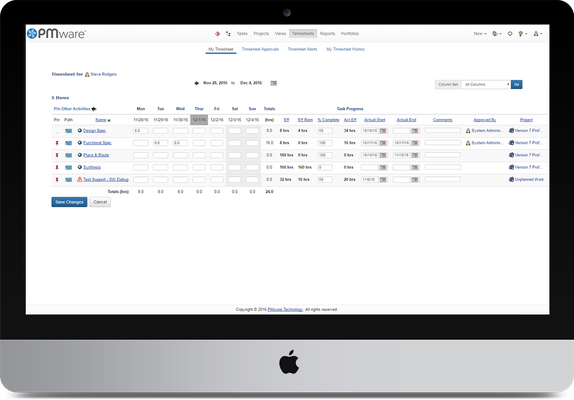Unpin the Synthesis task
The height and width of the screenshot is (400, 574).
pyautogui.click(x=57, y=167)
